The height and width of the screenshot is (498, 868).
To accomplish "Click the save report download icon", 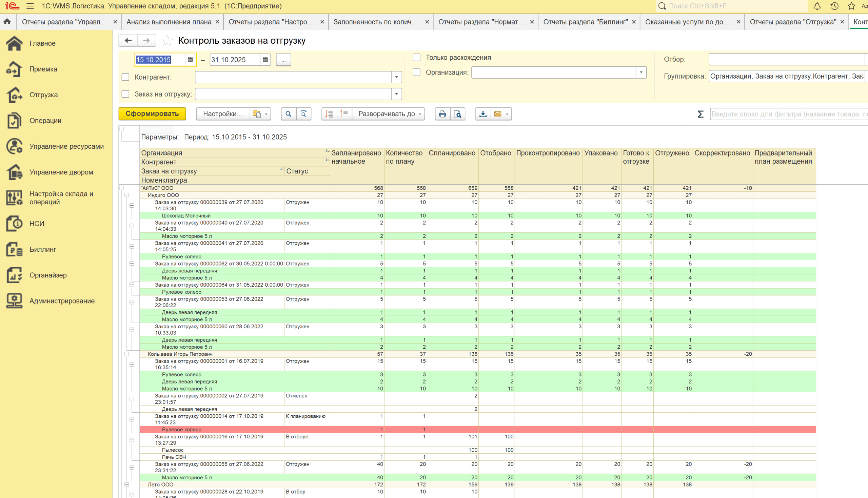I will (x=482, y=114).
